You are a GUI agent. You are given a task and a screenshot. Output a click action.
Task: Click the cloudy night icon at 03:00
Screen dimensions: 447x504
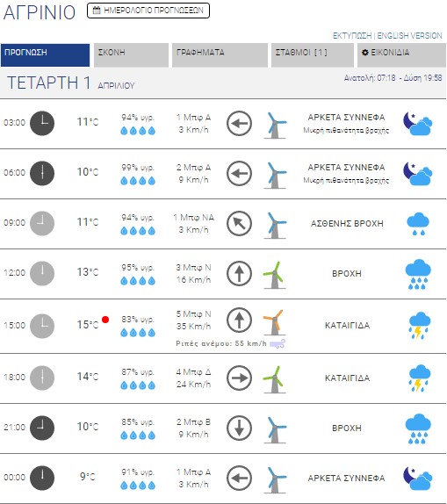[x=417, y=123]
